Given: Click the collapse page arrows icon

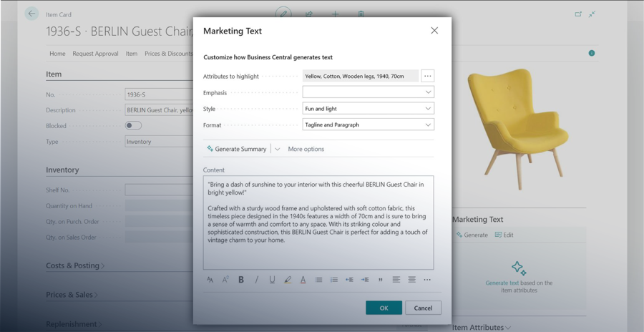Looking at the screenshot, I should tap(592, 14).
